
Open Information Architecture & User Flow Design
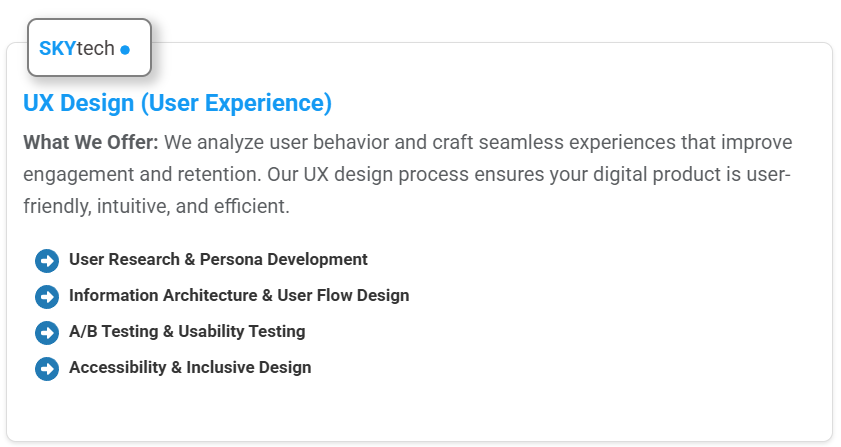[x=239, y=295]
